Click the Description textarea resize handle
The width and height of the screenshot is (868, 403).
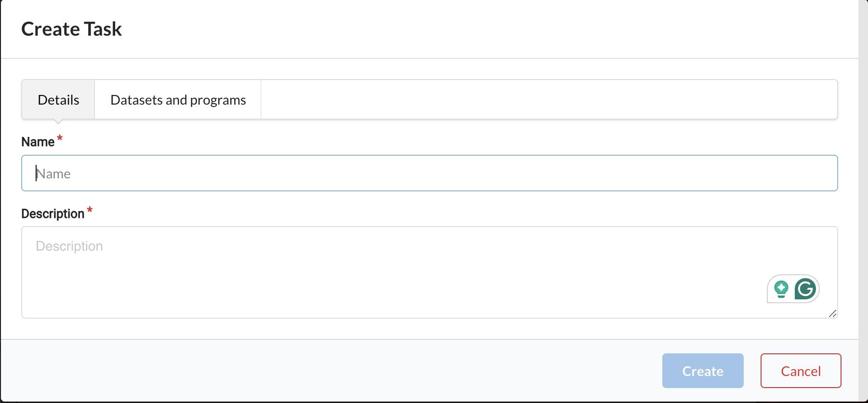(x=833, y=314)
